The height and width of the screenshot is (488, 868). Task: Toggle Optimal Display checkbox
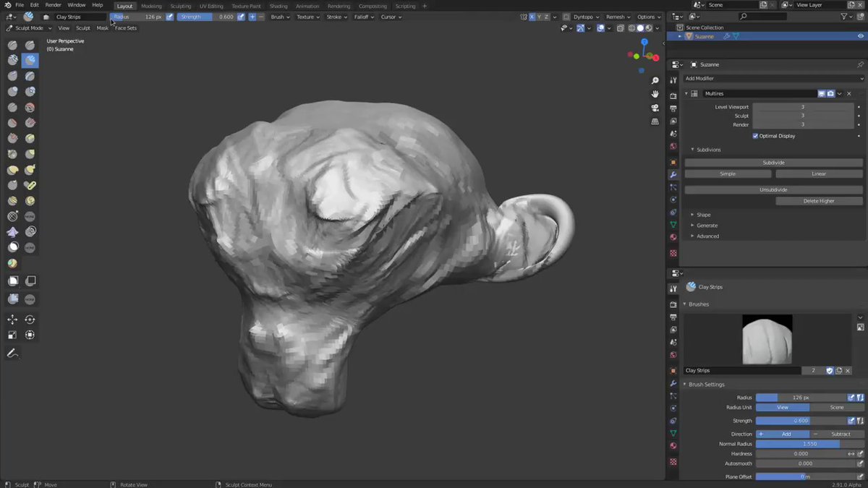[755, 135]
